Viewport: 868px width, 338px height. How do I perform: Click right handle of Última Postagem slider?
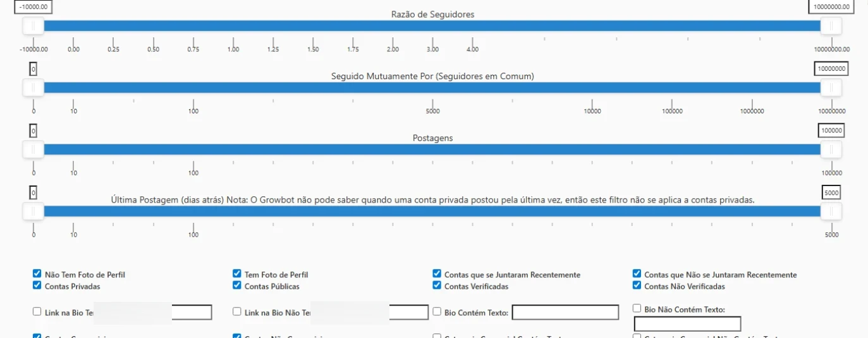pyautogui.click(x=831, y=211)
